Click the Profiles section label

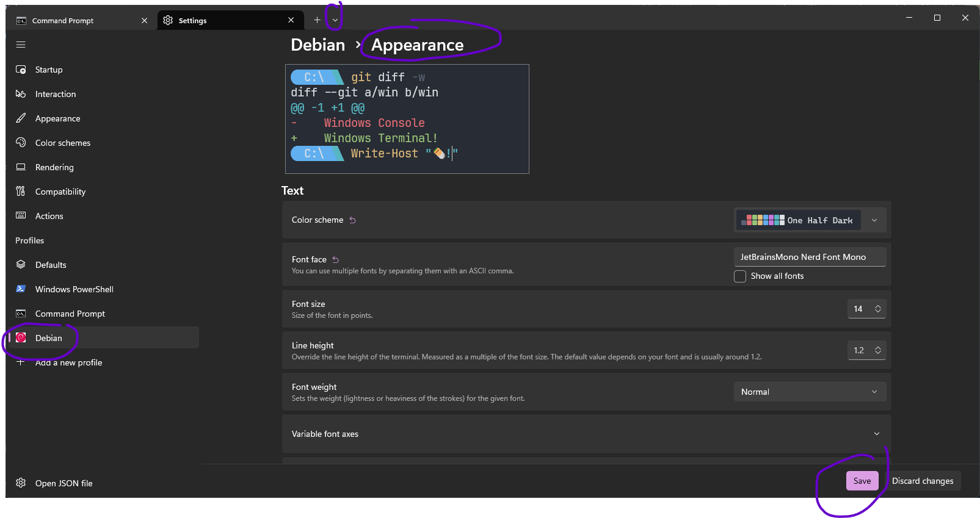(x=29, y=240)
